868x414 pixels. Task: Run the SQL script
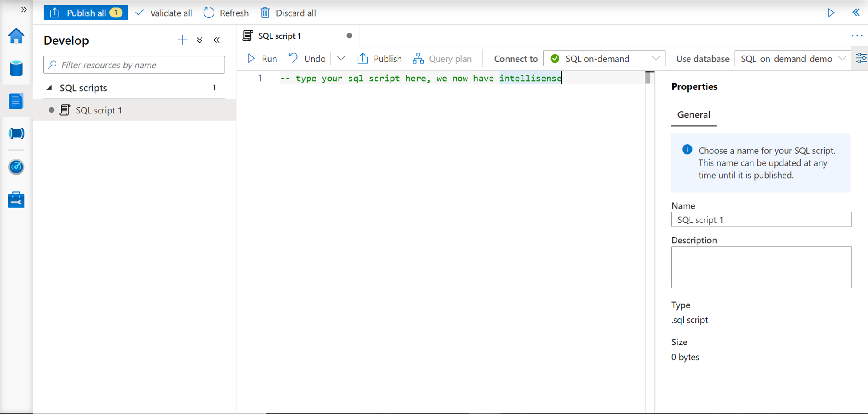(x=262, y=59)
